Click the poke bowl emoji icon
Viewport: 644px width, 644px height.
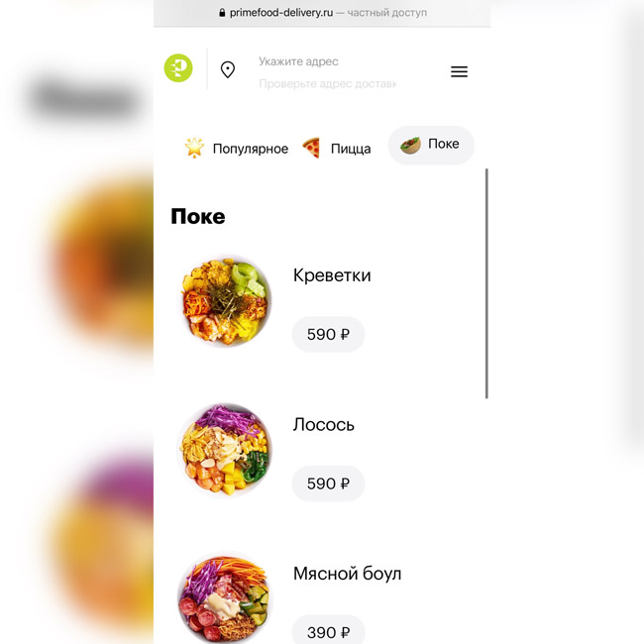(410, 145)
